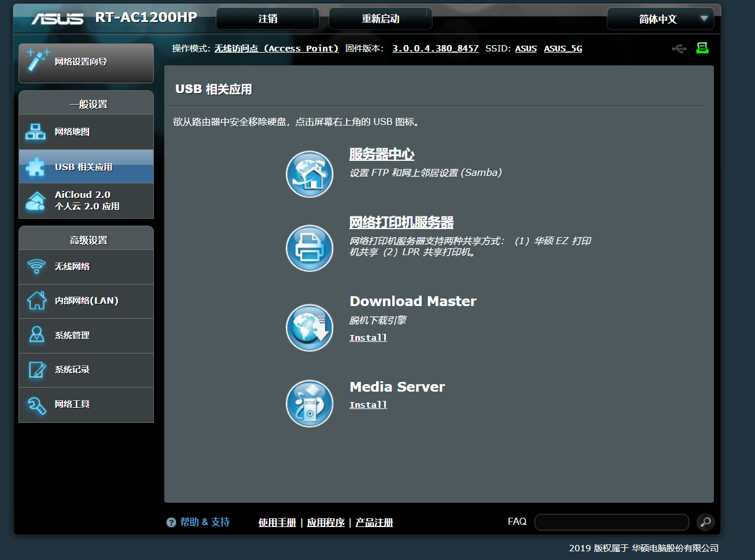Click the 服务器中心 globe-house icon
The height and width of the screenshot is (560, 755).
310,174
